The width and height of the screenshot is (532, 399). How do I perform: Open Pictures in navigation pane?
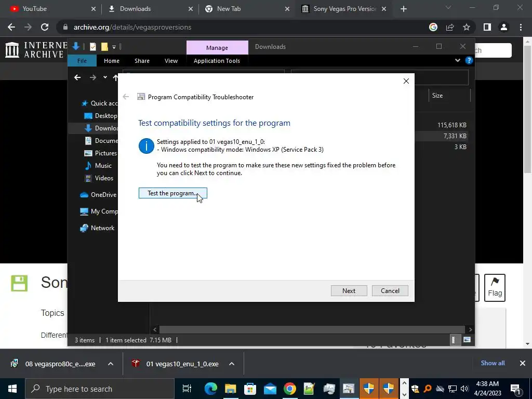100,153
